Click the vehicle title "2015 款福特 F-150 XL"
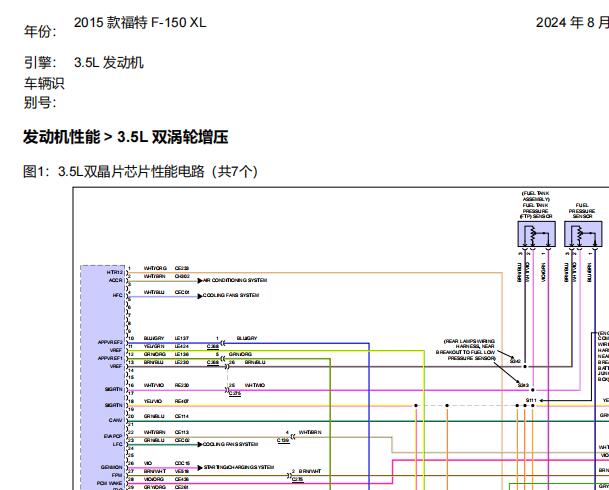The image size is (609, 490). pos(140,23)
